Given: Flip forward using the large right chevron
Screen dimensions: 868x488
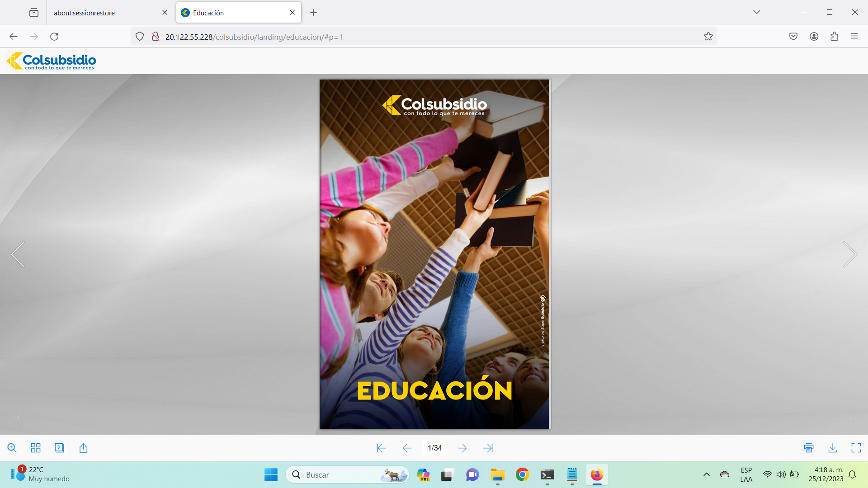Looking at the screenshot, I should [x=849, y=254].
